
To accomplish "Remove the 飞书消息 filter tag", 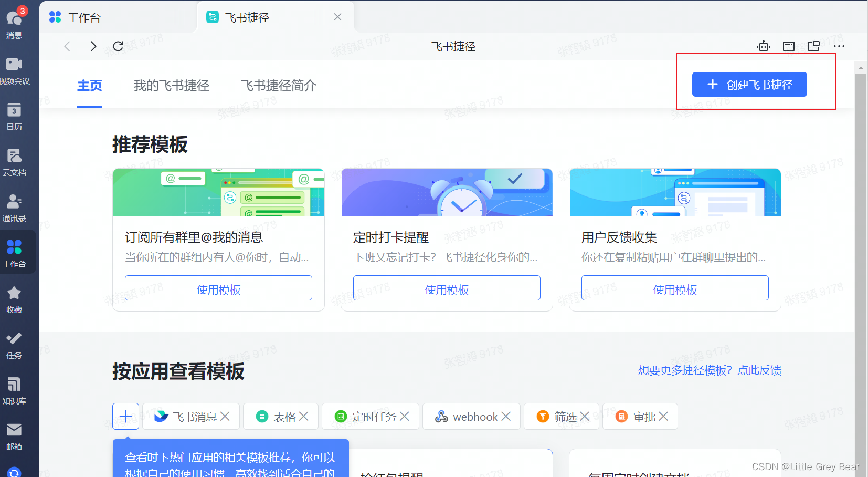I will coord(225,416).
